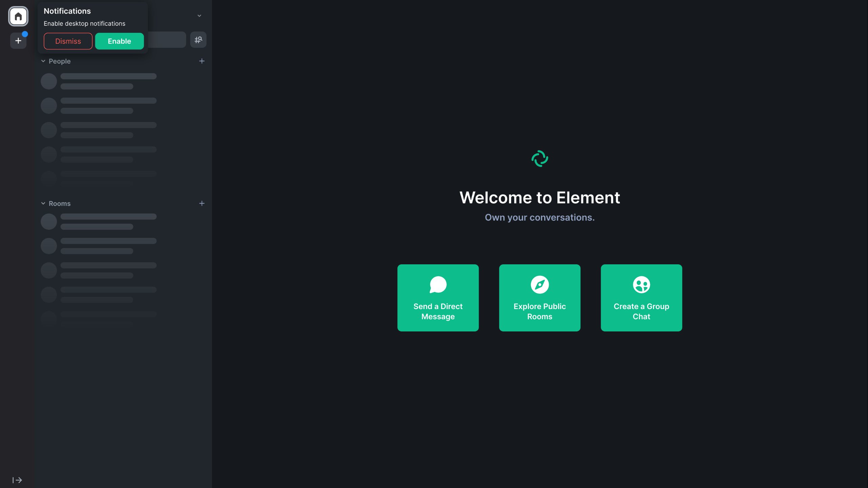Click the Home space icon
The width and height of the screenshot is (868, 488).
18,16
